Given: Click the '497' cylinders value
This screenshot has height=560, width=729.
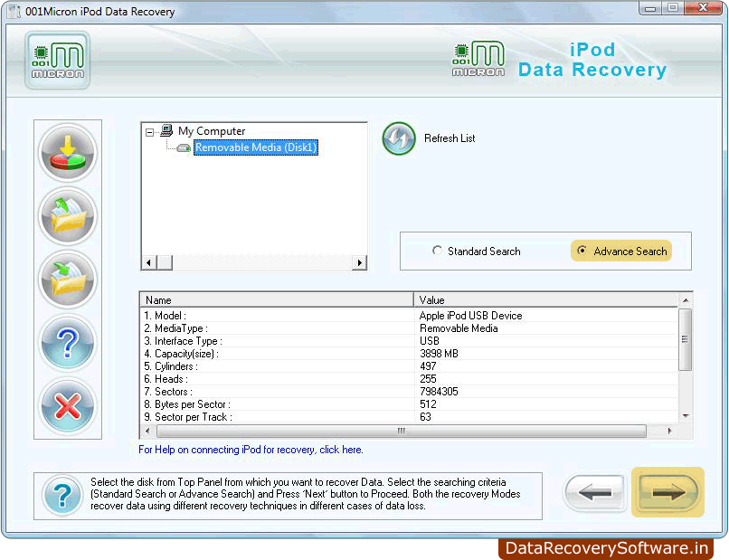Looking at the screenshot, I should point(428,366).
